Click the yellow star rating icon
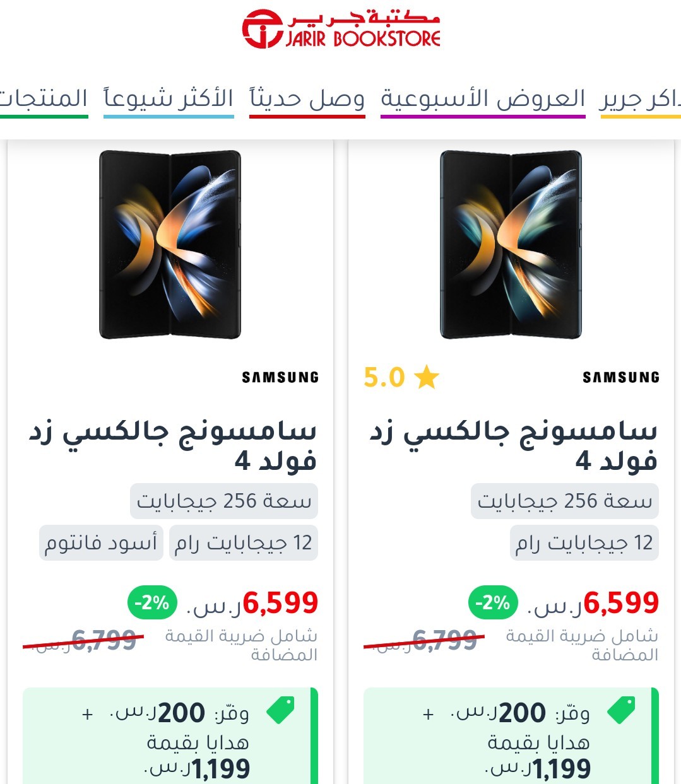 [427, 377]
